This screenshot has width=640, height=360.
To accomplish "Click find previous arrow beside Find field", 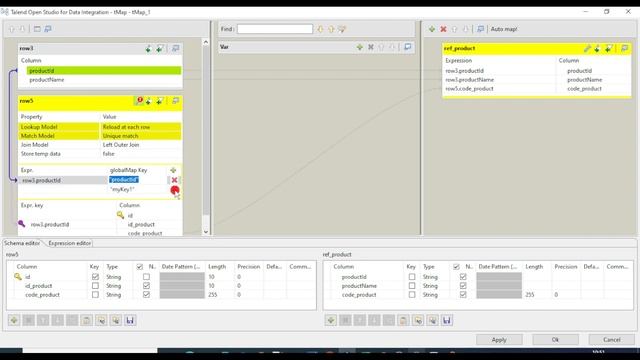I will (331, 29).
